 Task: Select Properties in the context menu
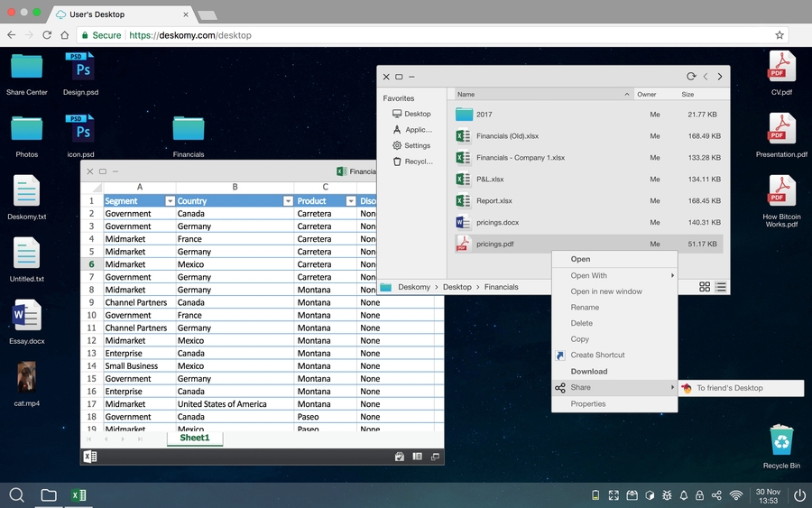tap(588, 403)
